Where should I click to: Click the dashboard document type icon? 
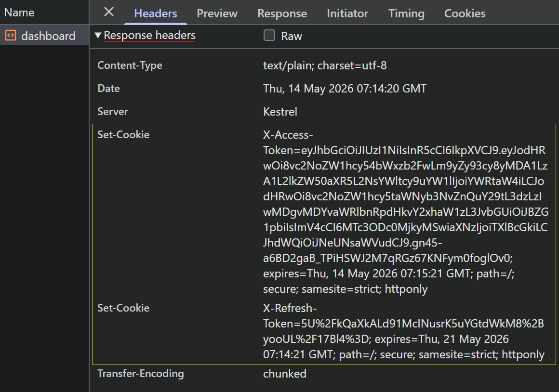click(10, 35)
